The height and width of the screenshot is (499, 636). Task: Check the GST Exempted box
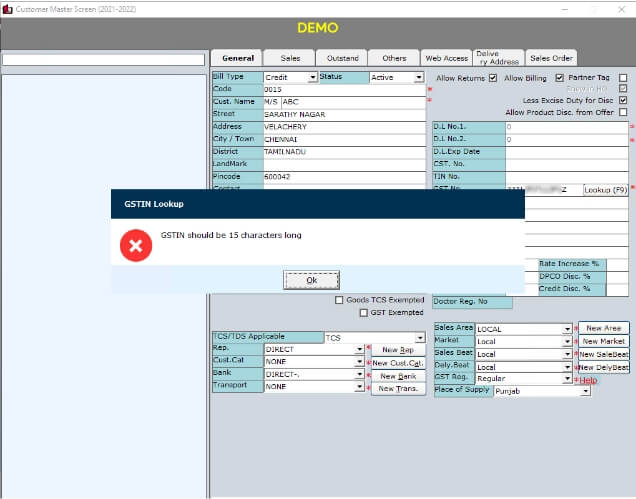[363, 312]
